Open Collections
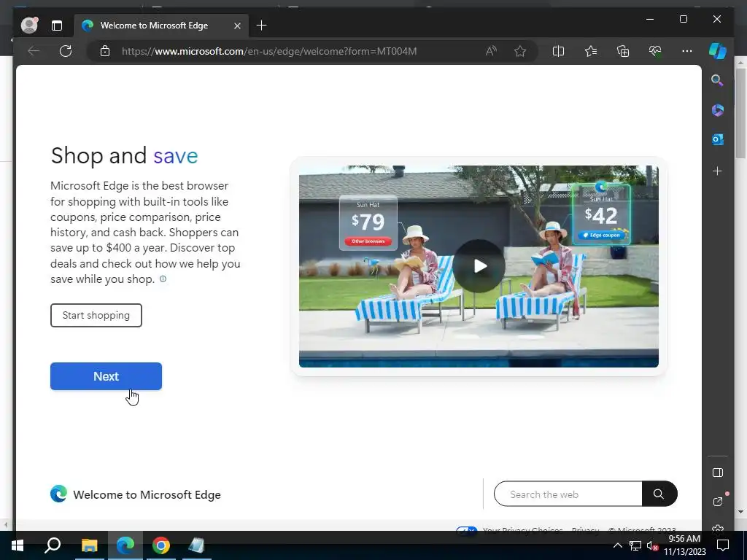This screenshot has width=747, height=560. [623, 51]
